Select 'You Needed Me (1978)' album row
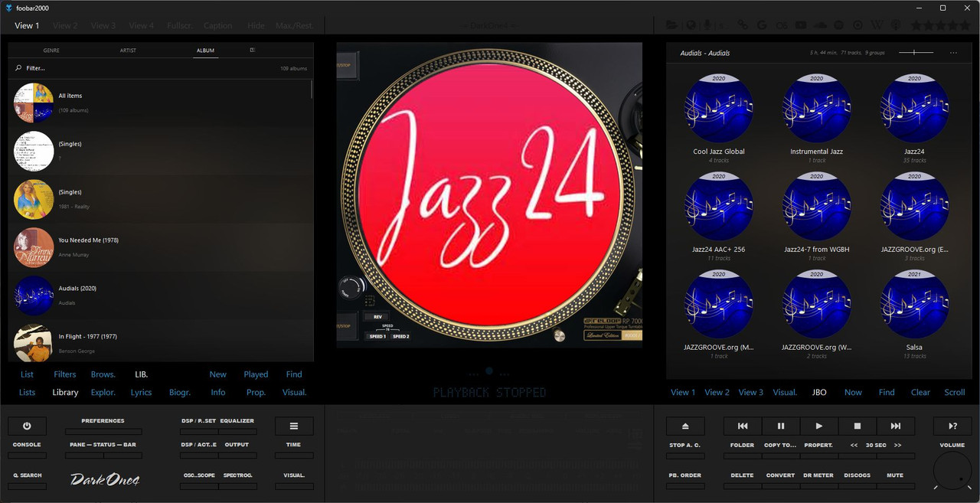The image size is (980, 503). tap(161, 247)
